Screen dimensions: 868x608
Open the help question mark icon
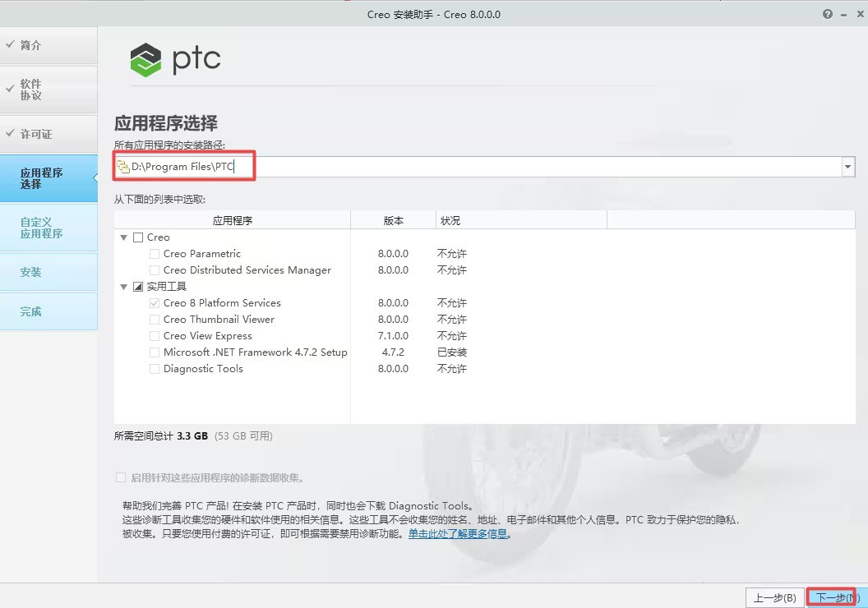click(x=827, y=14)
